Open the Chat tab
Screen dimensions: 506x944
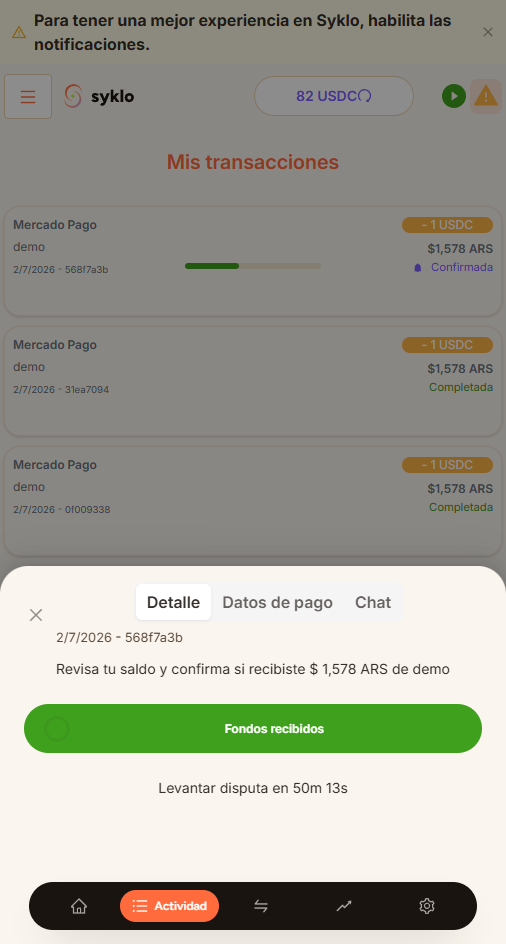tap(373, 602)
